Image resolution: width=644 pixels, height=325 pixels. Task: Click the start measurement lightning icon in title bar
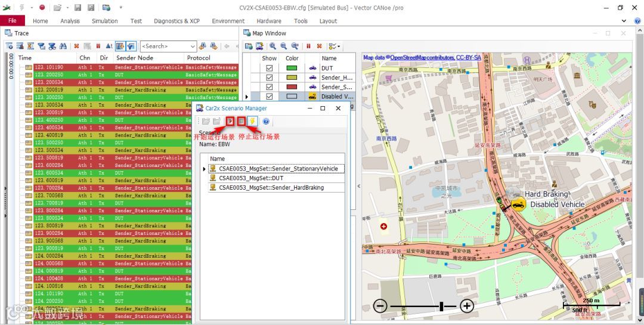click(x=21, y=7)
